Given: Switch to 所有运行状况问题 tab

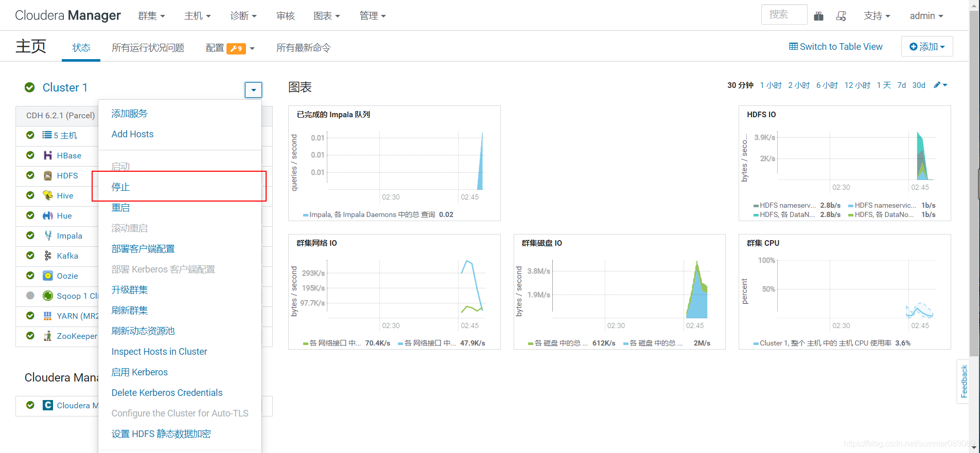Looking at the screenshot, I should point(148,48).
